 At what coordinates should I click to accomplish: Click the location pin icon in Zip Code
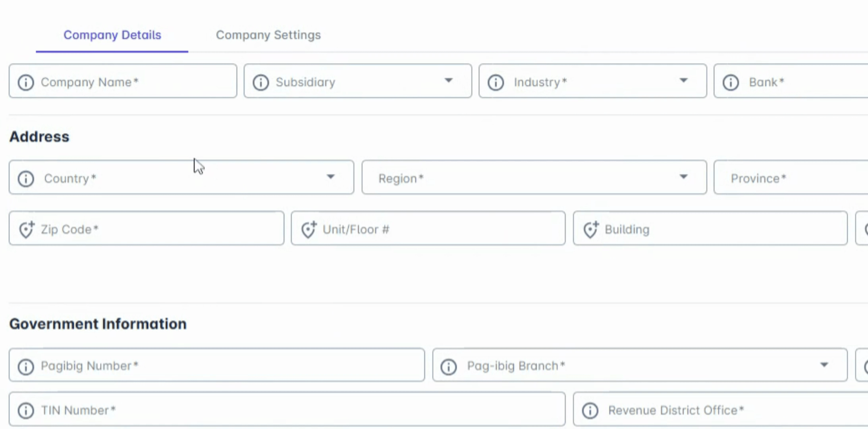coord(27,229)
